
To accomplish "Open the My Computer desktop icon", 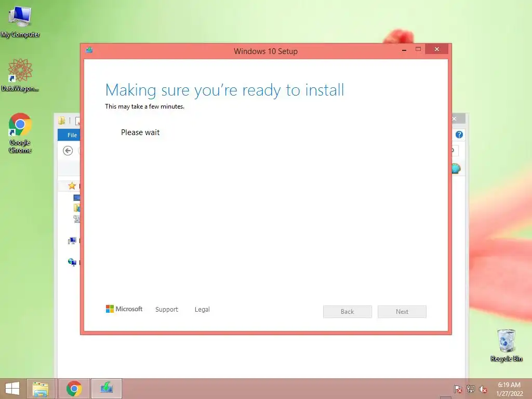I will coord(20,21).
